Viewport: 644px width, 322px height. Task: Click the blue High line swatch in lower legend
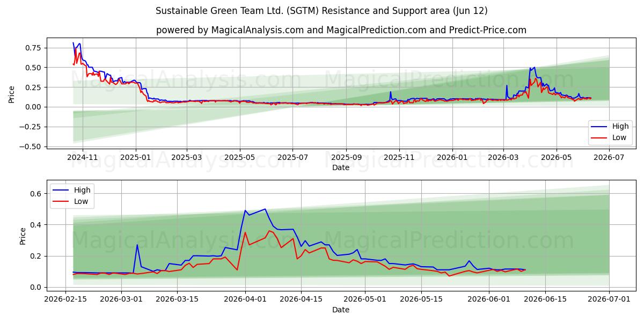(61, 190)
